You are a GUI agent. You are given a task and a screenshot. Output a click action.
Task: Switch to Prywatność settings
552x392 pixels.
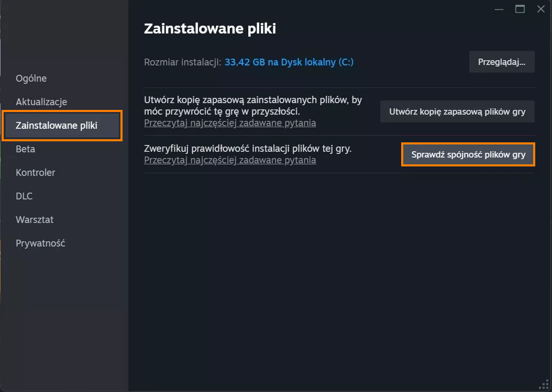point(40,243)
